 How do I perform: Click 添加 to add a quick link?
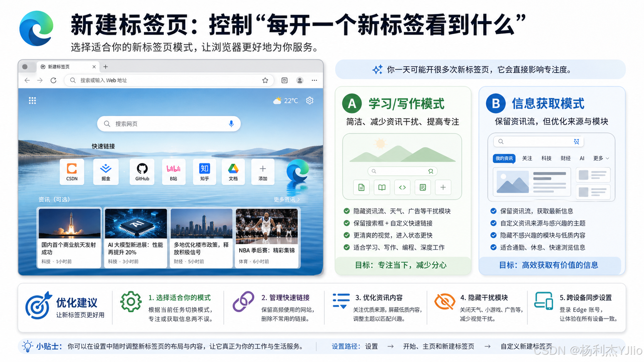coord(263,172)
